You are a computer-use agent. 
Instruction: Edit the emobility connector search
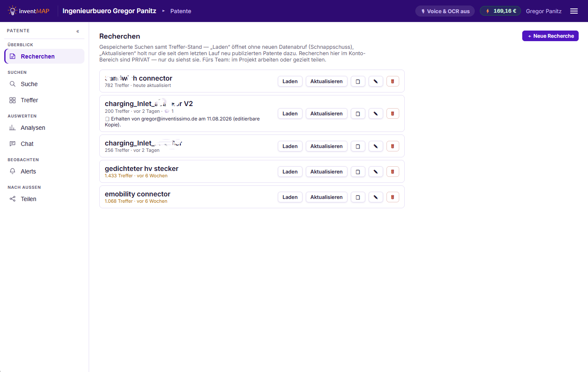376,197
